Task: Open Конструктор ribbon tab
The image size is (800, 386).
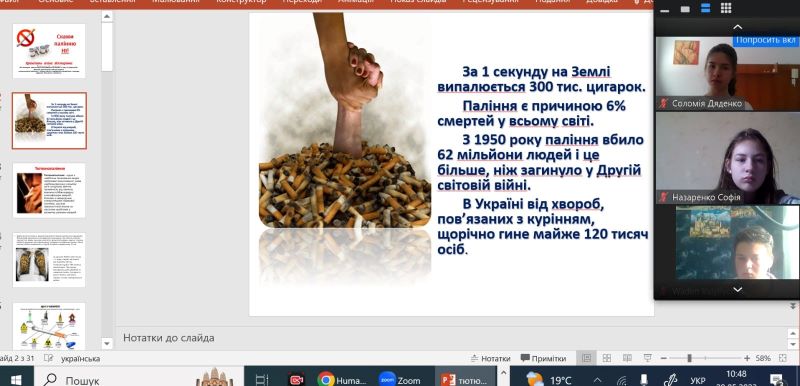Action: [241, 2]
